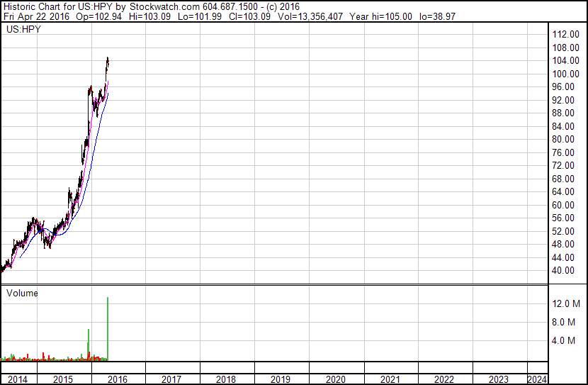Screen dimensions: 588x385
Task: Click the 84.00 price axis value
Action: 563,126
